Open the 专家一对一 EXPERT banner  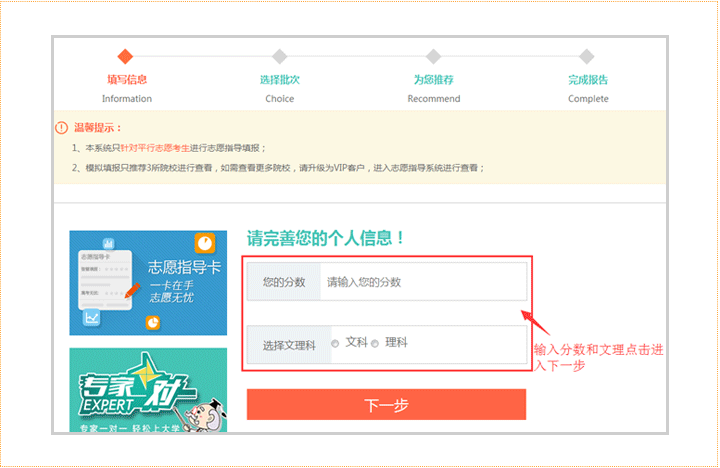coord(148,390)
